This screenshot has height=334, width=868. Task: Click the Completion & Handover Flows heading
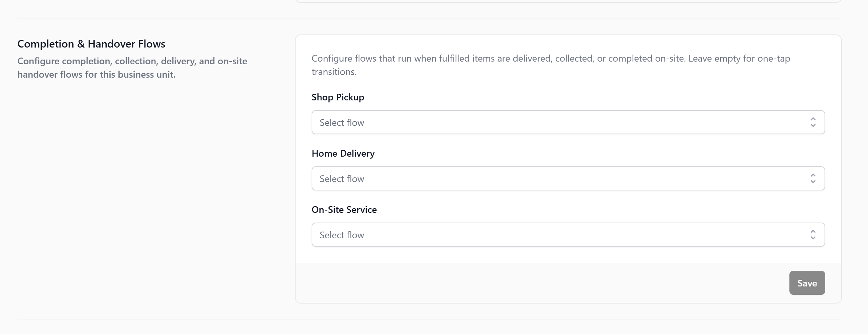91,44
